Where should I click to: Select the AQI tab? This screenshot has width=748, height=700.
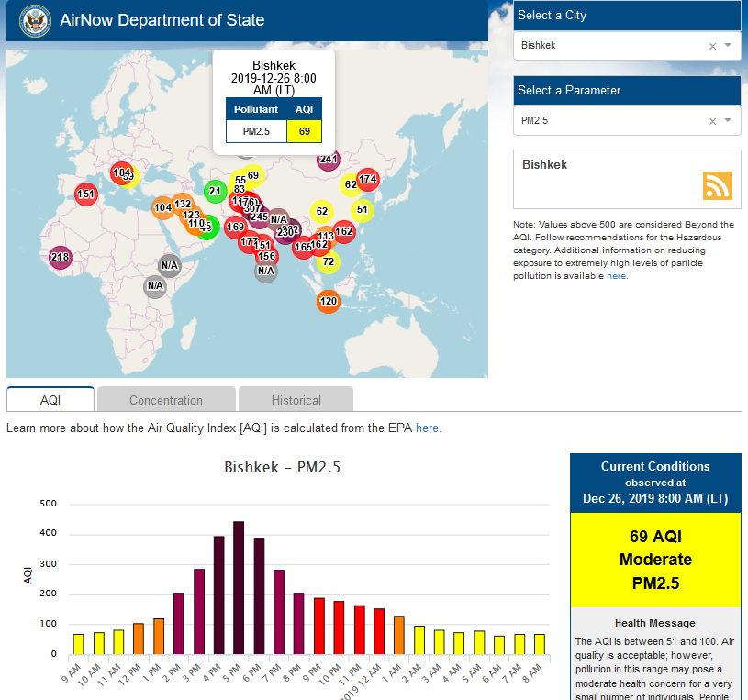coord(50,400)
